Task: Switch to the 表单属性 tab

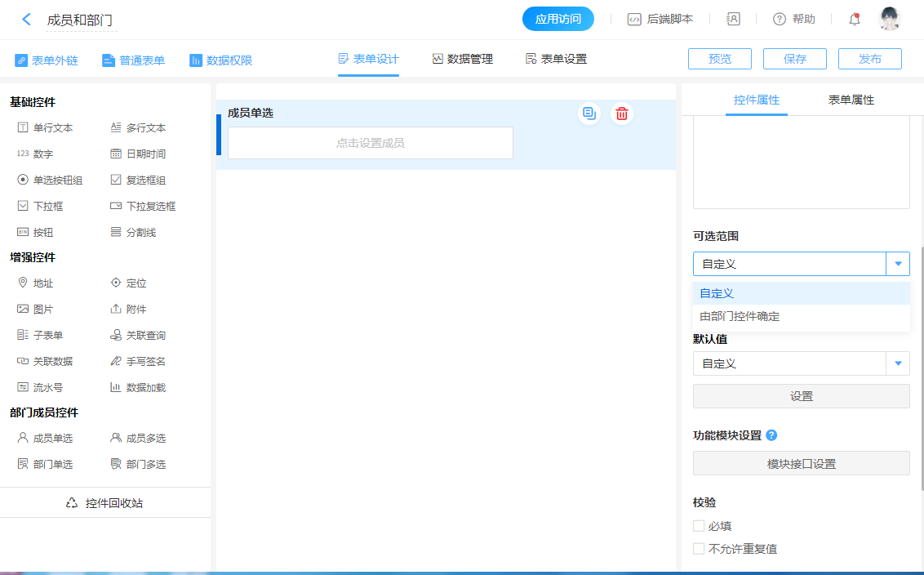Action: (851, 100)
